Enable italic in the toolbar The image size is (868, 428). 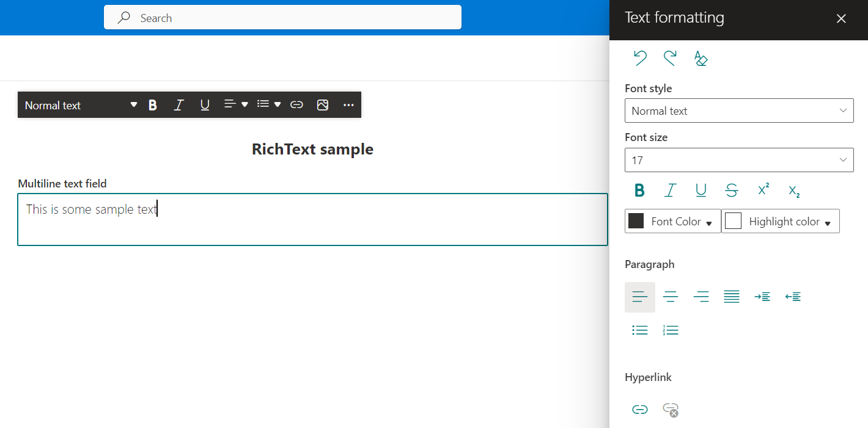pyautogui.click(x=178, y=104)
